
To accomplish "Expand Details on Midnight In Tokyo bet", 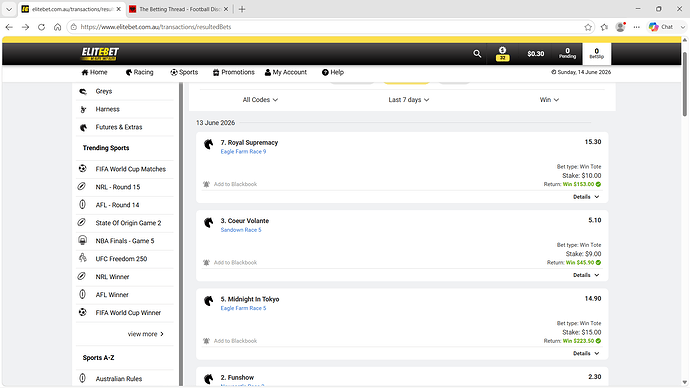I will coord(586,353).
